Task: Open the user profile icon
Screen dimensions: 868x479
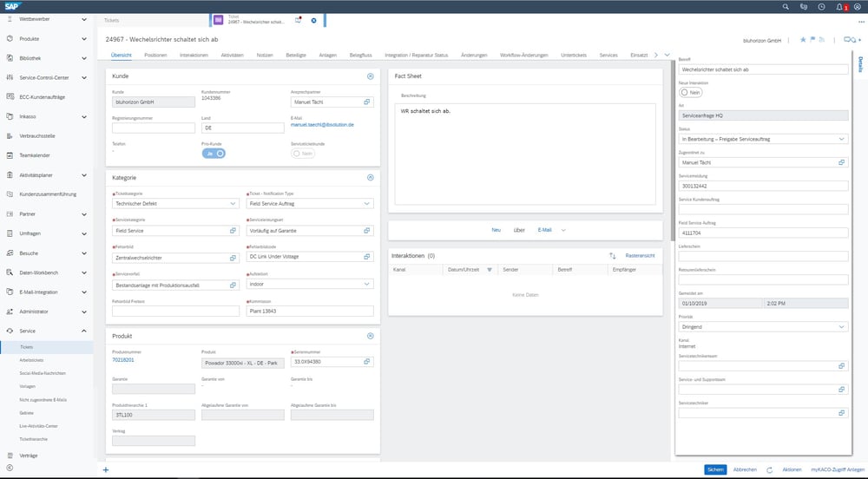Action: click(x=857, y=7)
